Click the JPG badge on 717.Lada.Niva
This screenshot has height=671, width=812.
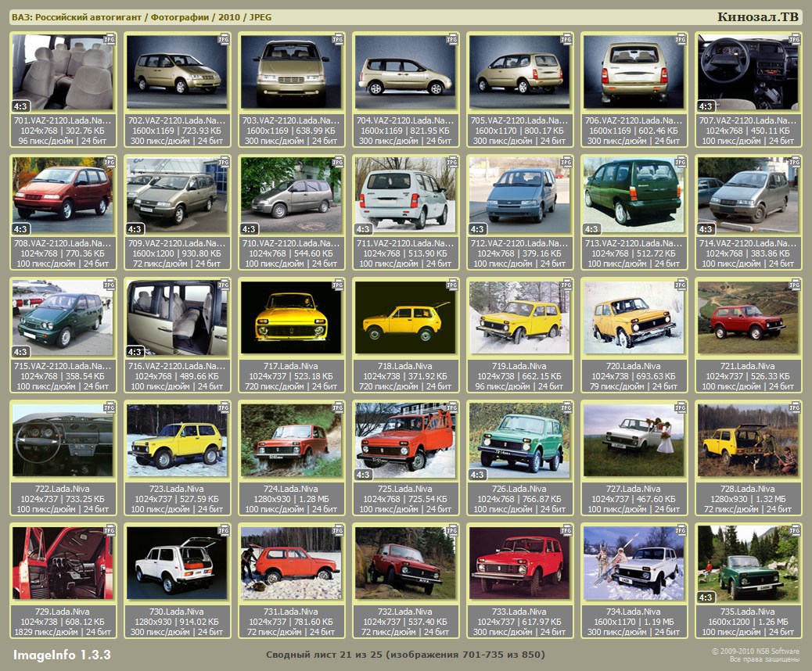[338, 285]
